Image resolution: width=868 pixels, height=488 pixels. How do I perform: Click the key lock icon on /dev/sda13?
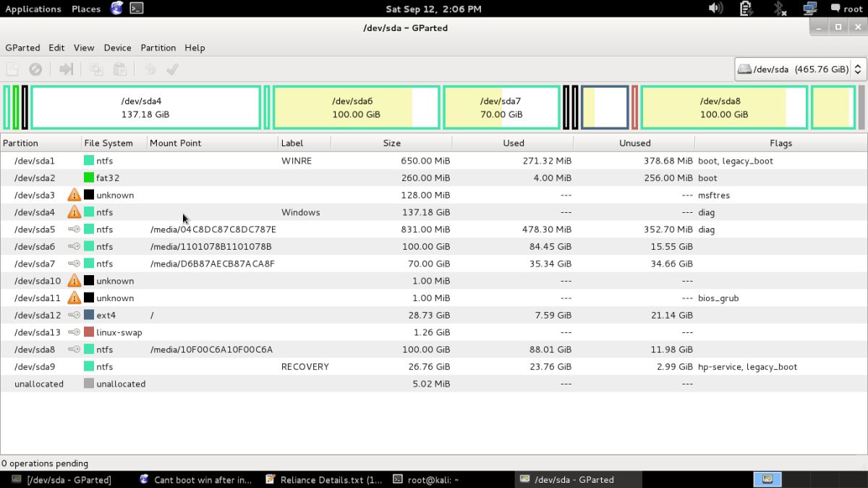[74, 332]
